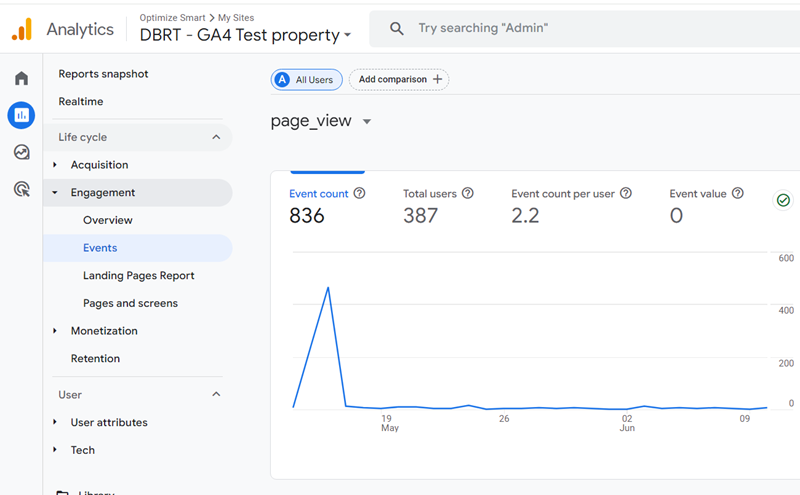Open the DBRT - GA4 Test property dropdown
The image size is (800, 495).
[245, 35]
